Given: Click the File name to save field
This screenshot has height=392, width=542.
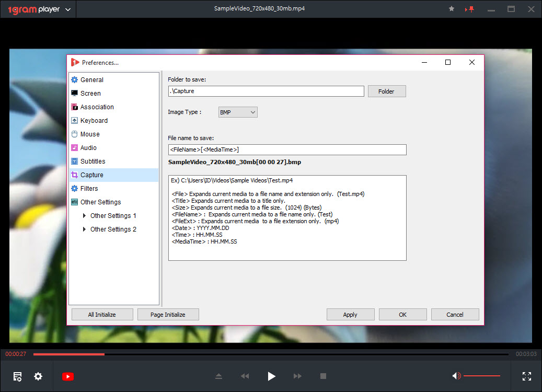Looking at the screenshot, I should pyautogui.click(x=287, y=150).
